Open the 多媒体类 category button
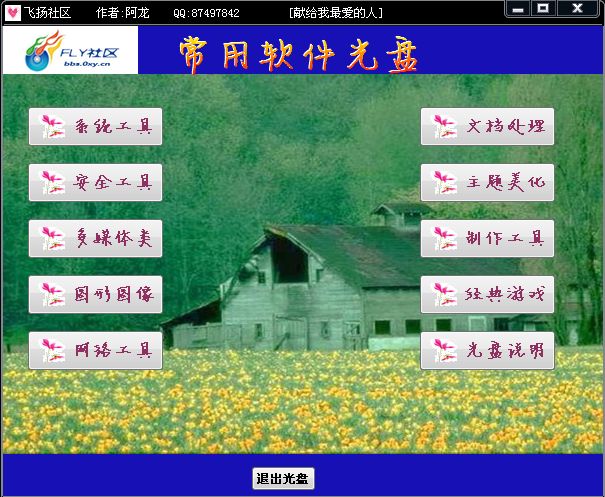The image size is (605, 497). [95, 238]
